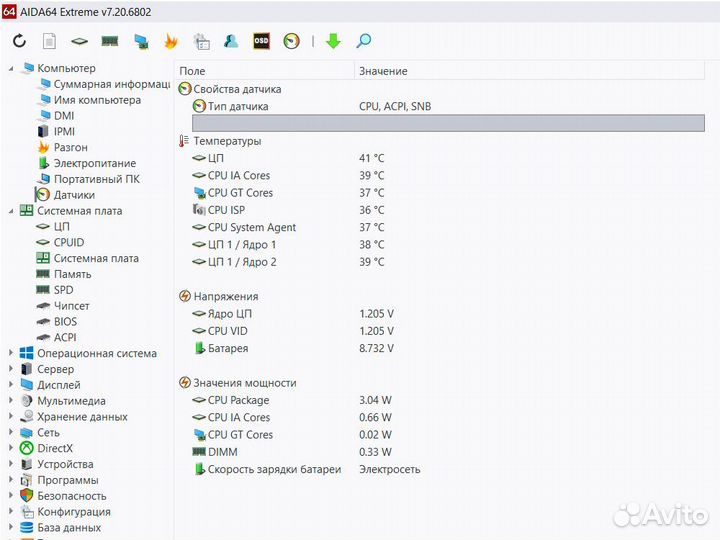720x540 pixels.
Task: Open the Report Wizard toolbar icon
Action: tap(202, 41)
